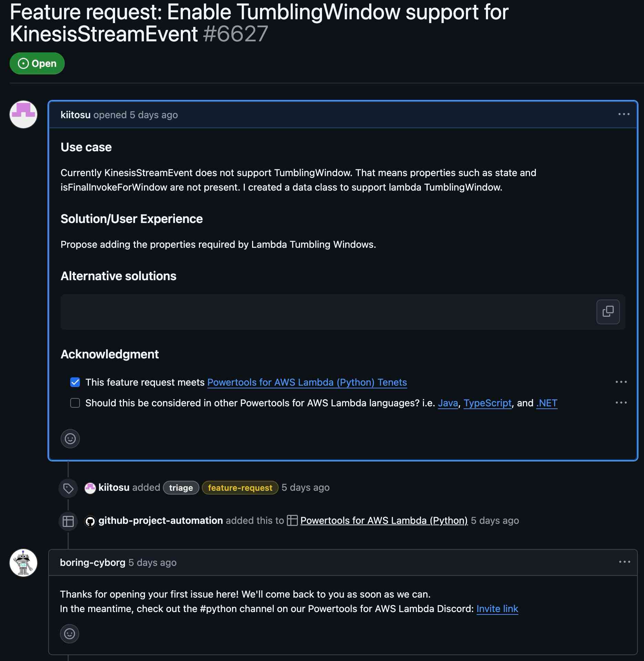644x661 pixels.
Task: Open options menu on kiitosu's issue post
Action: tap(624, 114)
